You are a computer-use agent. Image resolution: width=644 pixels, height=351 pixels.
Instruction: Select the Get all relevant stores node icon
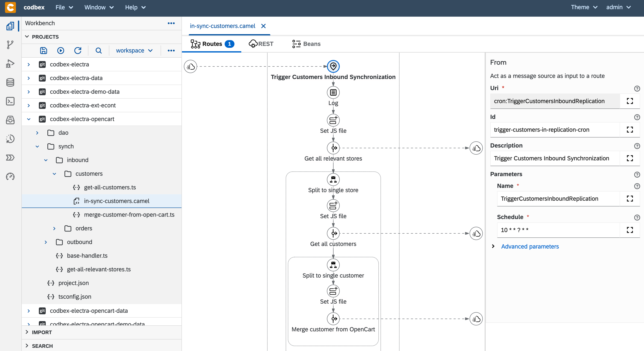point(333,148)
